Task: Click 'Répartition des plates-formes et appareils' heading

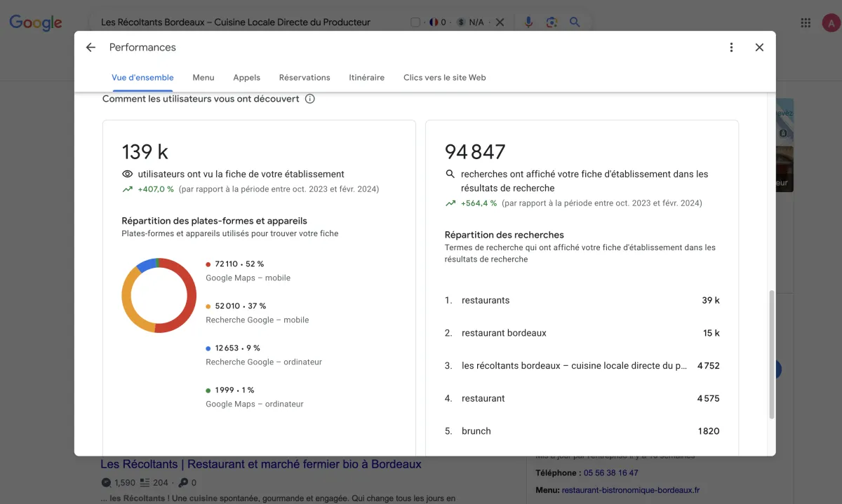Action: click(215, 221)
